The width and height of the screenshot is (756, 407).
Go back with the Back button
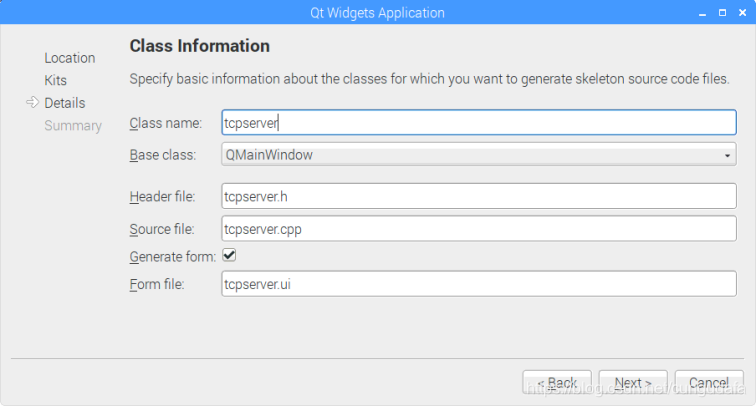click(557, 383)
